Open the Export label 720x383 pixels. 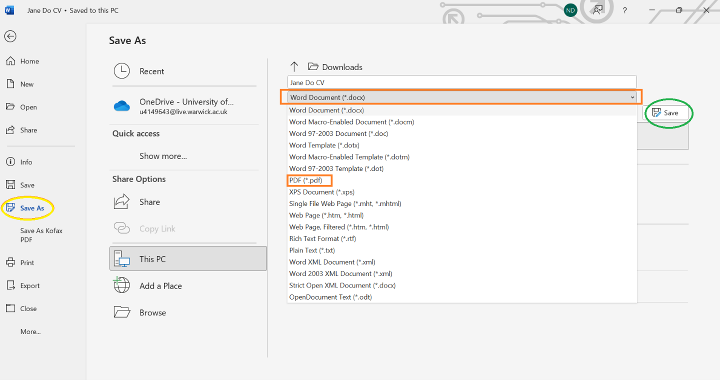click(30, 285)
